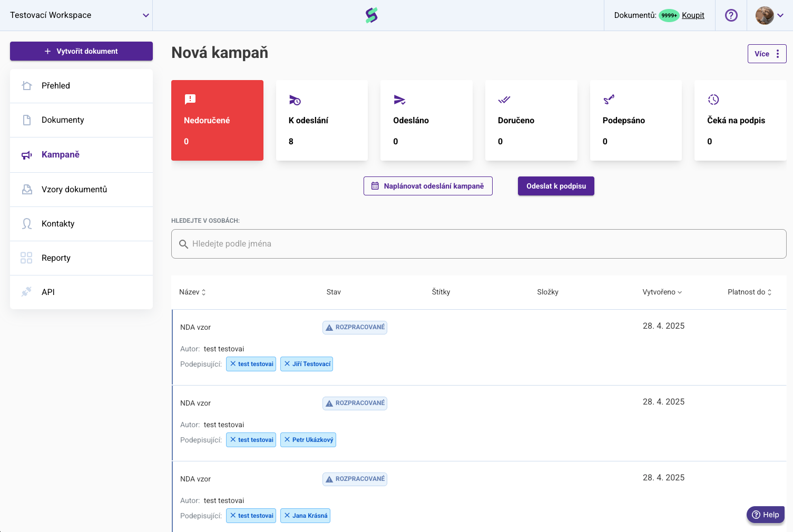The height and width of the screenshot is (532, 793).
Task: Remove signer Petr Ukázkový with X icon
Action: (287, 440)
